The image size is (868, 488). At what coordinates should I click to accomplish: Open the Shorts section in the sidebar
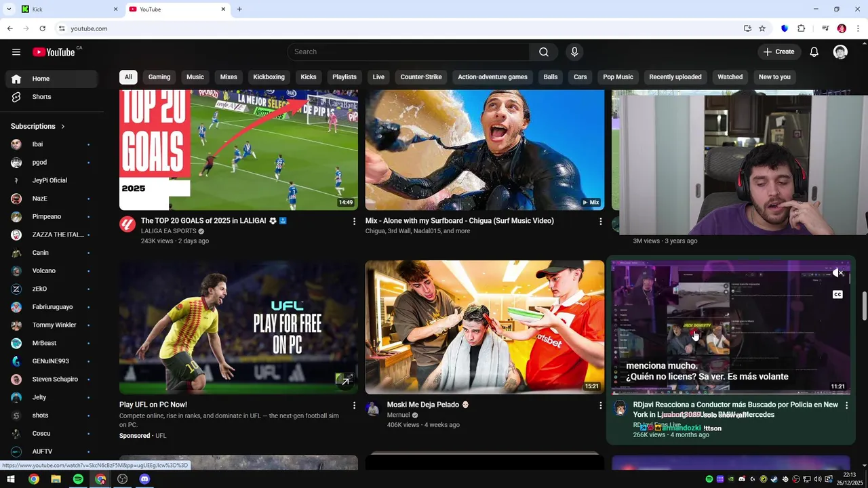pos(52,97)
